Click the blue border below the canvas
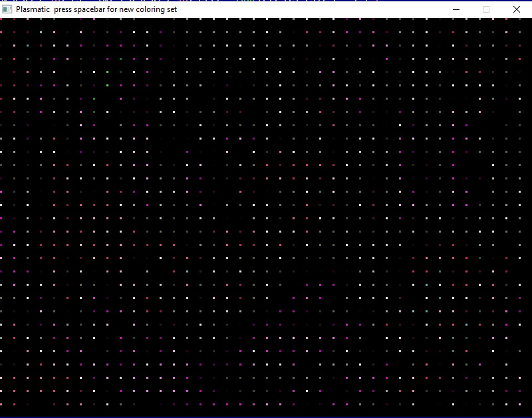This screenshot has width=532, height=418. [x=266, y=417]
